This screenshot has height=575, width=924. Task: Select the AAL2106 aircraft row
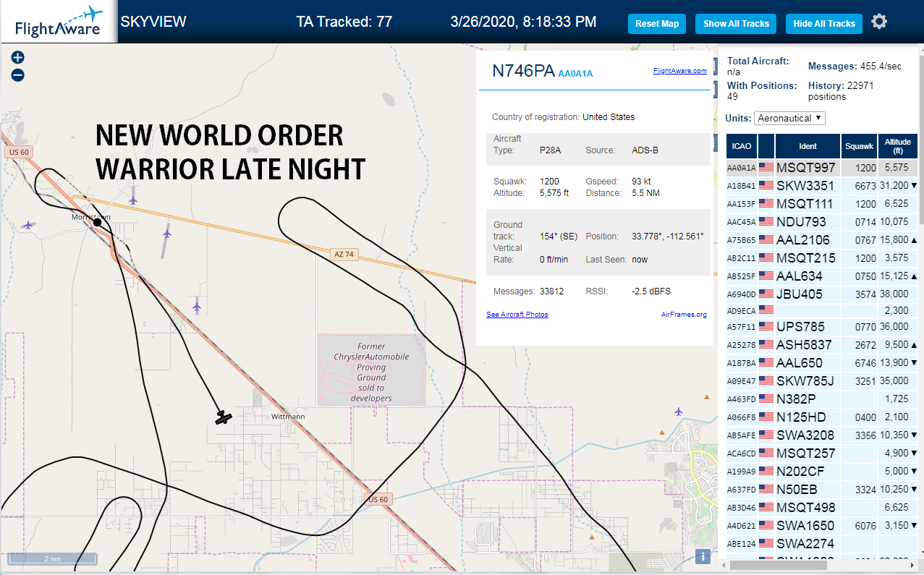pos(822,240)
